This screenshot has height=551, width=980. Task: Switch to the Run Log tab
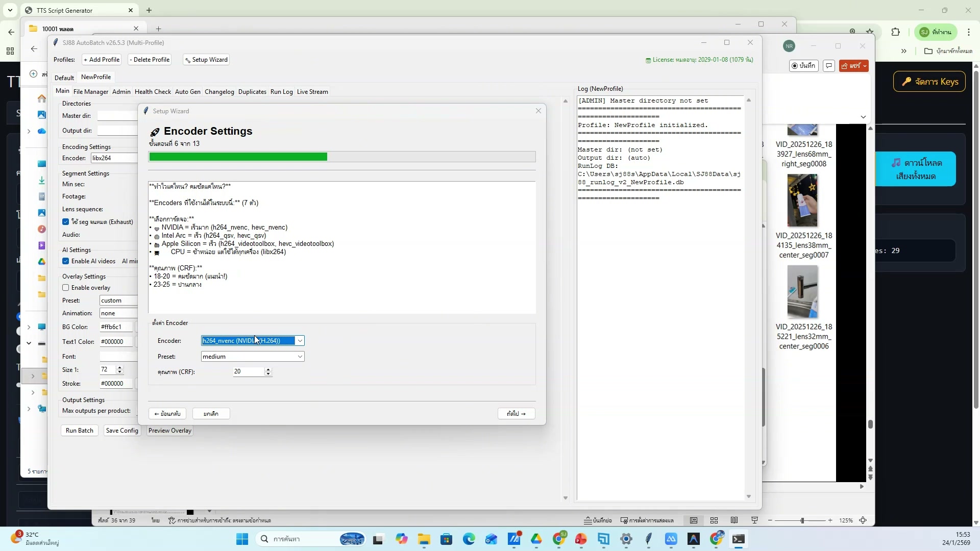tap(281, 91)
